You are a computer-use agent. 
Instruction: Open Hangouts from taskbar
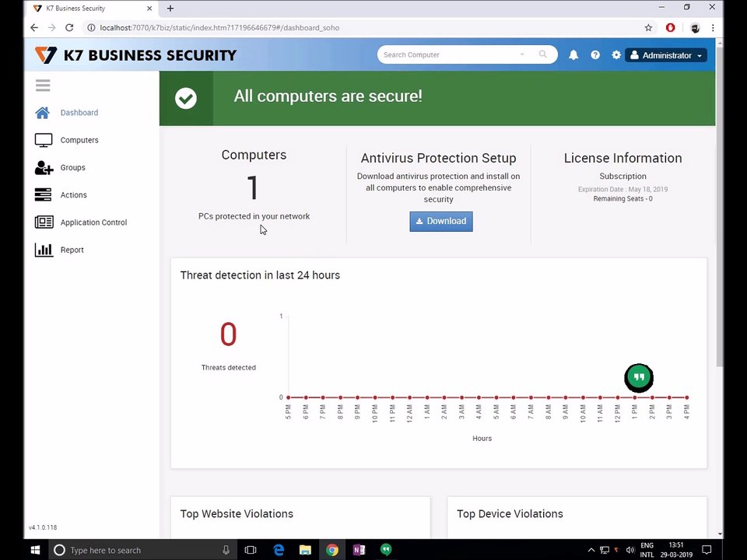(386, 550)
